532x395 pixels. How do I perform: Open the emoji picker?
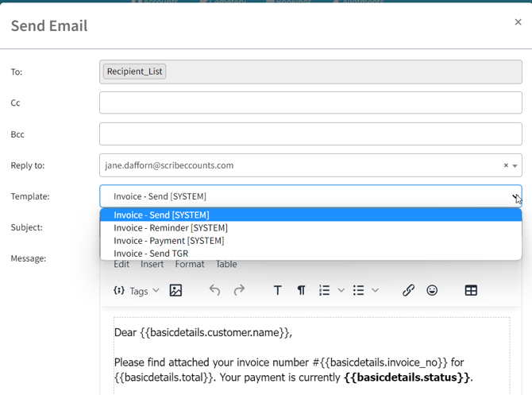click(x=432, y=290)
